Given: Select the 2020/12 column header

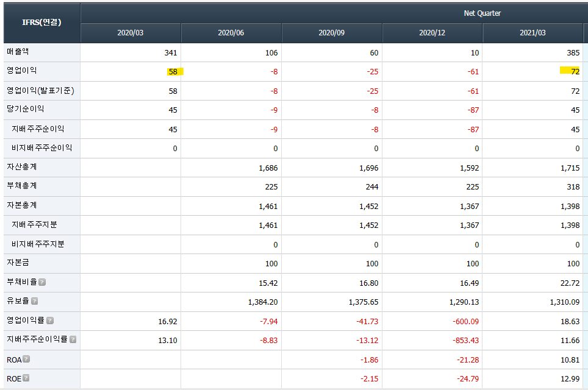Looking at the screenshot, I should (432, 33).
